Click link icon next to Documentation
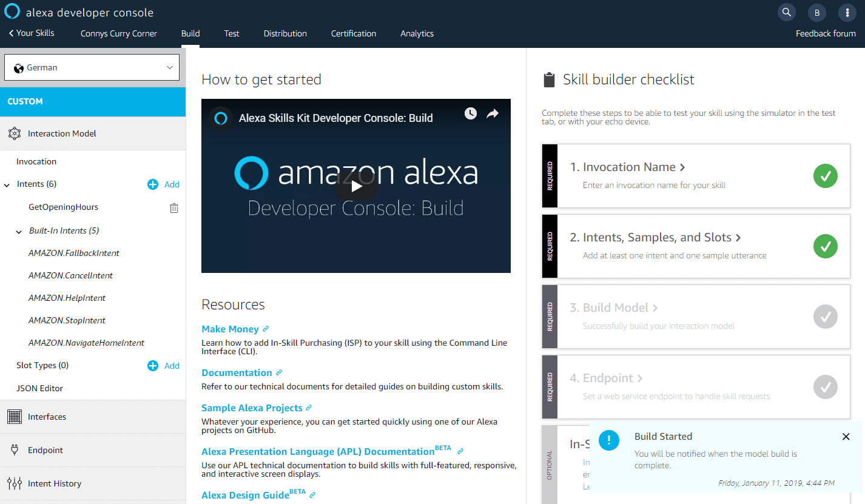Image resolution: width=865 pixels, height=504 pixels. [279, 372]
